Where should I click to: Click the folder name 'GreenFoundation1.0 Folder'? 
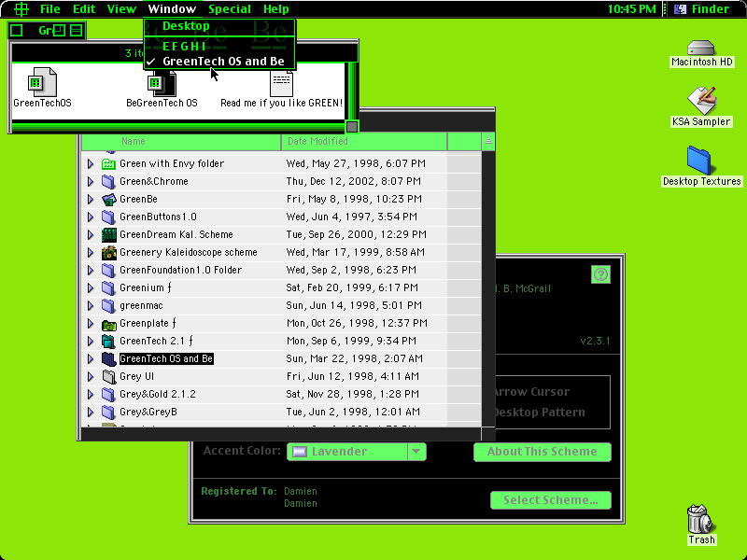(180, 270)
